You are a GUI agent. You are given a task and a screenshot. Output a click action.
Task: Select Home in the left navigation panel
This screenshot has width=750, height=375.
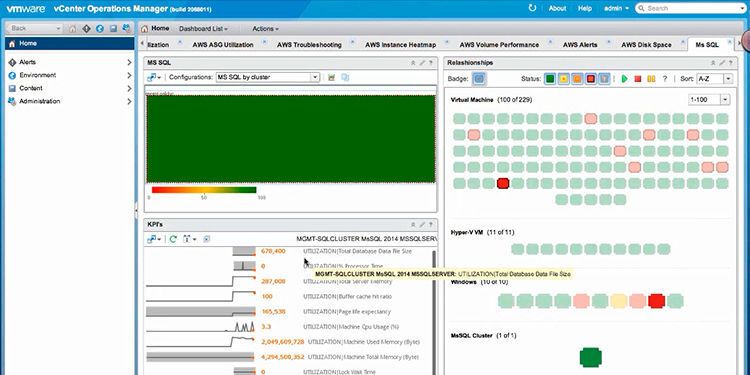[x=70, y=44]
